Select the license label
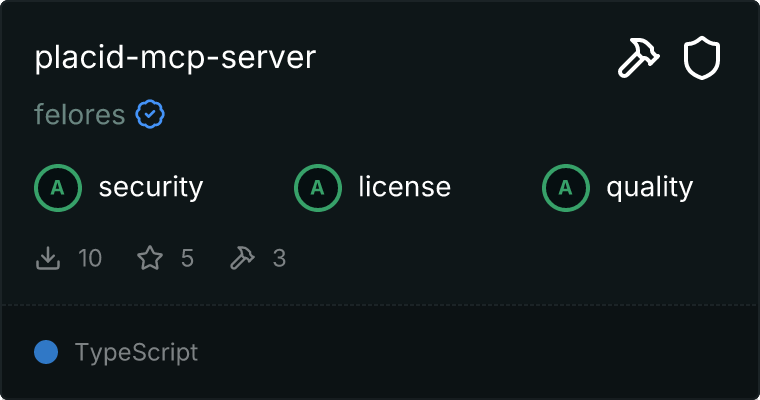Image resolution: width=760 pixels, height=400 pixels. coord(404,187)
